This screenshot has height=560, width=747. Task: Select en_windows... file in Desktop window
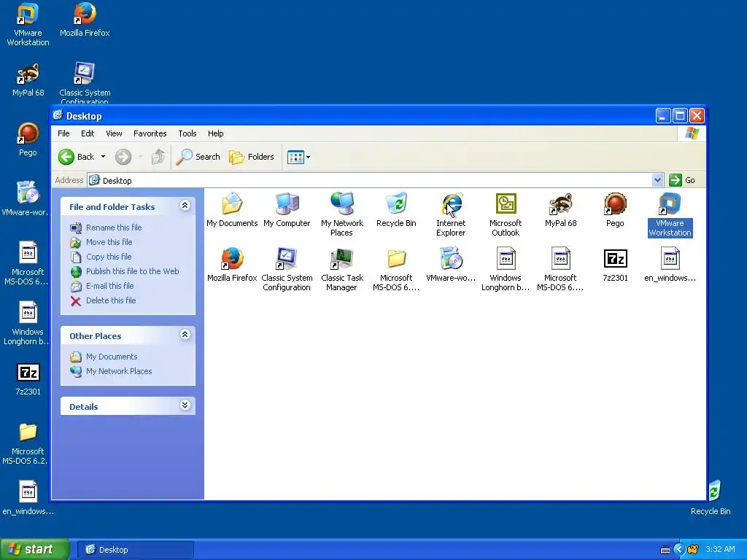pos(670,264)
